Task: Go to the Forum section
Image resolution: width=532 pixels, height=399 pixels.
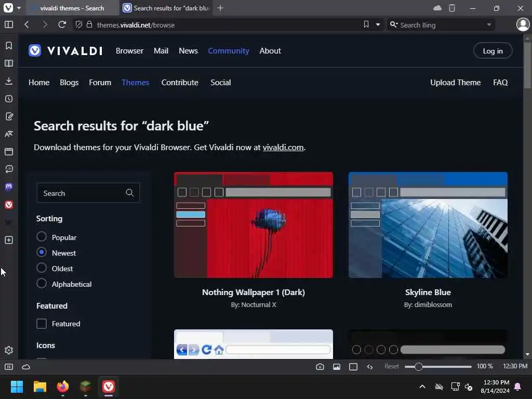Action: [x=100, y=83]
